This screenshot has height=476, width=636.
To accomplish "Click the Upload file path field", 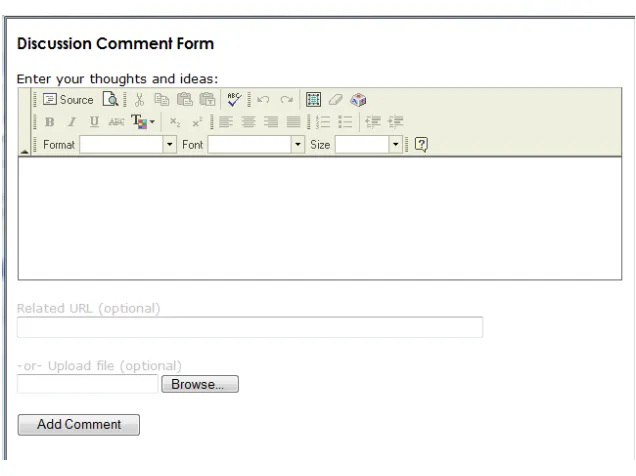I will point(87,384).
